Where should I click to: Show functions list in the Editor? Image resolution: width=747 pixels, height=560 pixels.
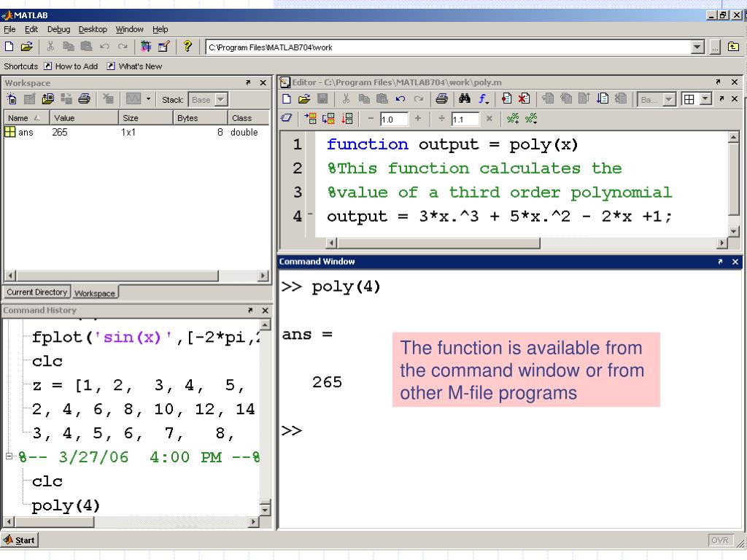tap(484, 99)
